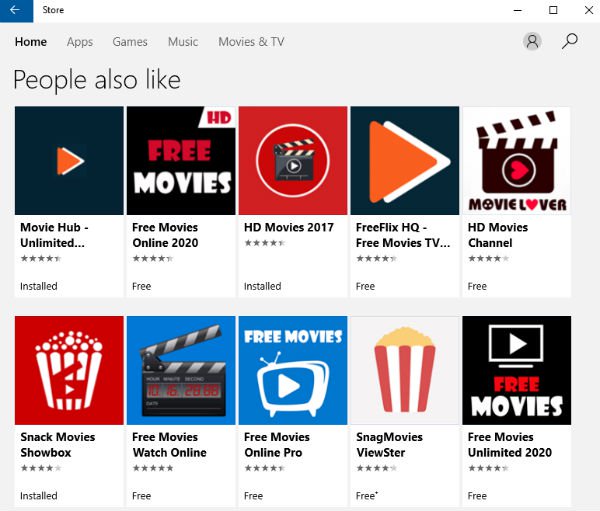
Task: Open the Music tab
Action: 183,42
